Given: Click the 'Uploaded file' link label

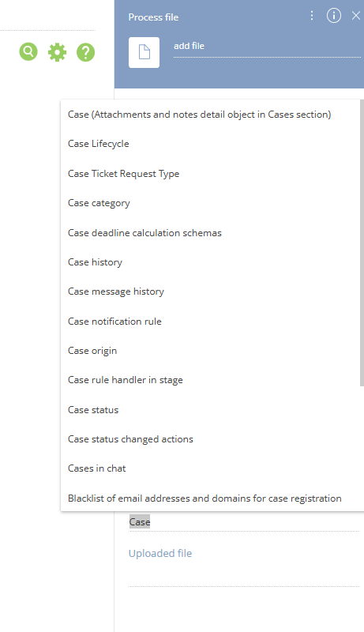Looking at the screenshot, I should click(x=160, y=554).
